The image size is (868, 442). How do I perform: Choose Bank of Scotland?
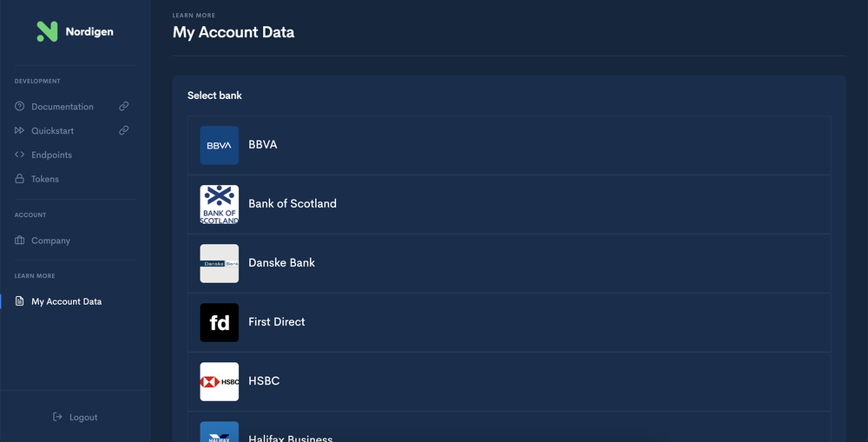pos(509,204)
